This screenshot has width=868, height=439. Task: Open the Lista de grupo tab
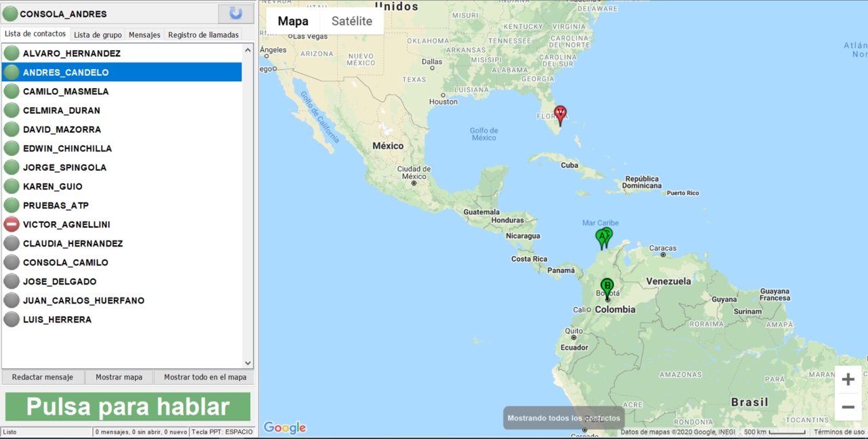coord(98,35)
